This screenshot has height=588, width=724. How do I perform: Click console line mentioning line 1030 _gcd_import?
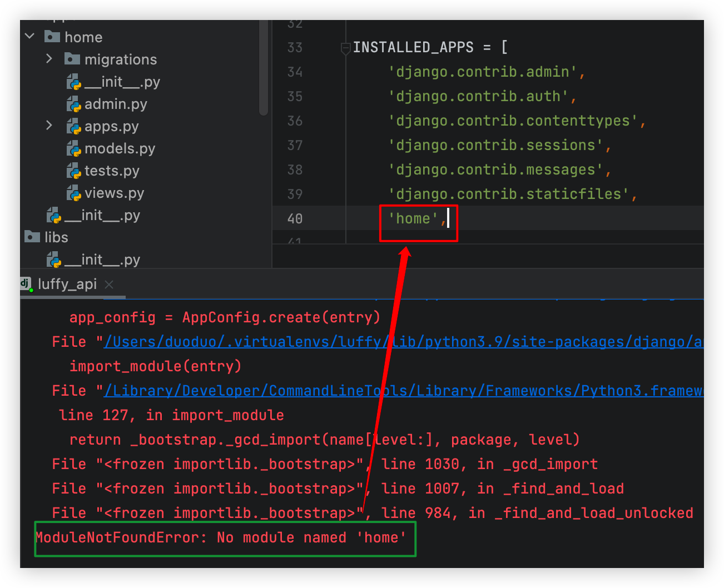point(325,465)
